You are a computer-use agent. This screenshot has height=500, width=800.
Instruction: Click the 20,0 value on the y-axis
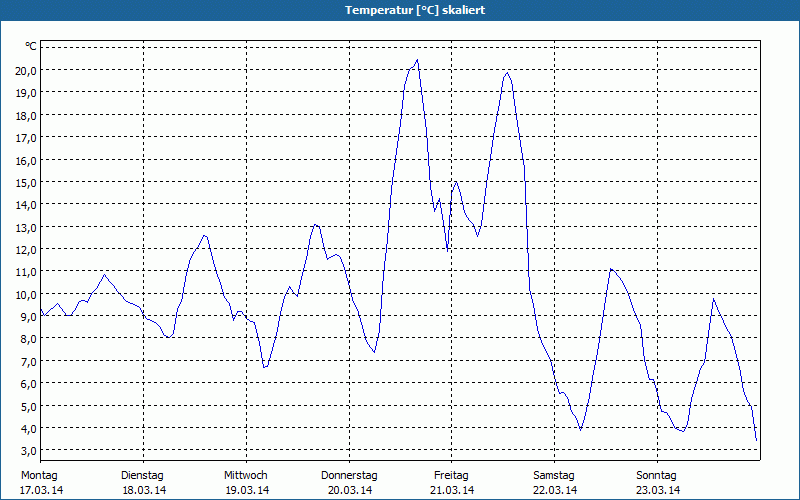pos(26,71)
